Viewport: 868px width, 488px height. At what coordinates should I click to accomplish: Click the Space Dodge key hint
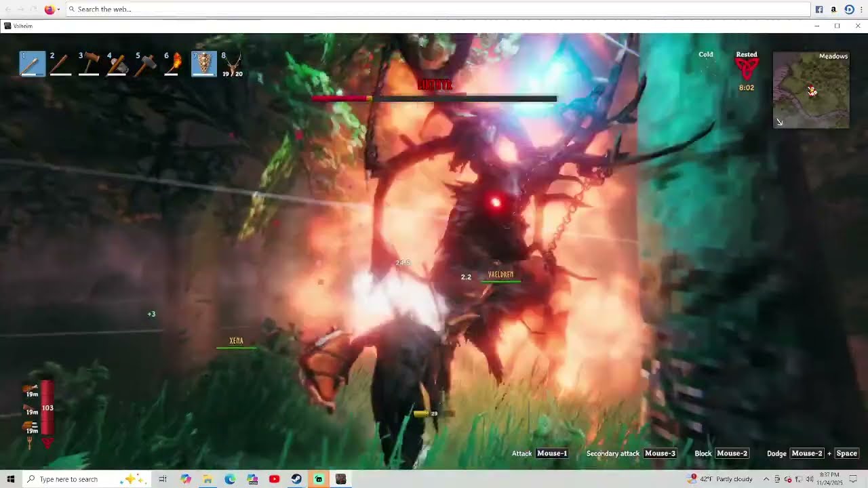(x=846, y=453)
